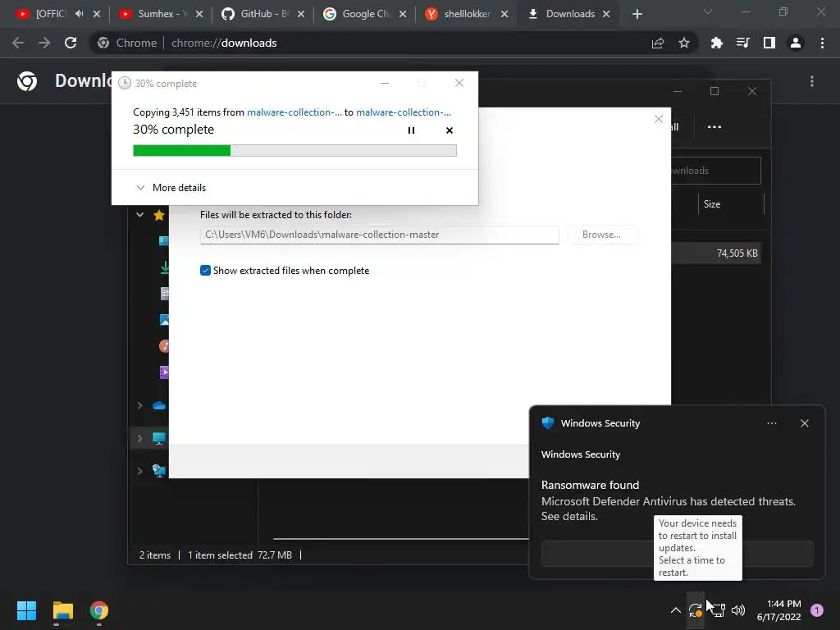Open the clock and date flyout
Image resolution: width=840 pixels, height=630 pixels.
click(779, 610)
